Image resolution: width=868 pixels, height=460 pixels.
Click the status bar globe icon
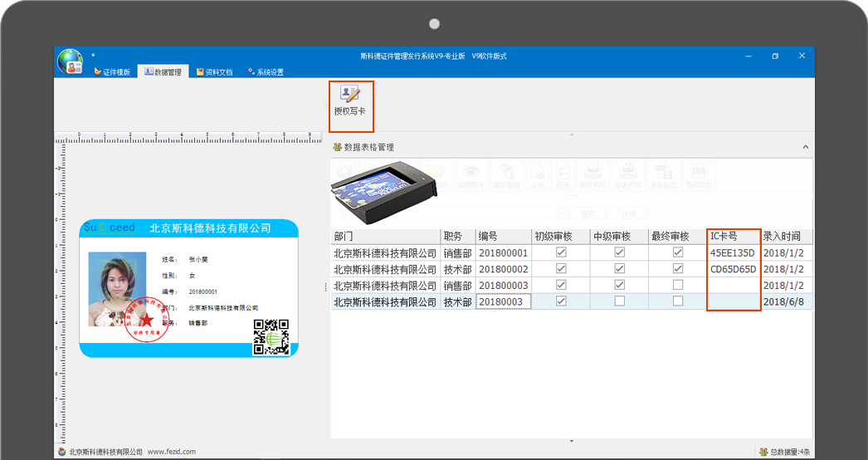click(62, 452)
